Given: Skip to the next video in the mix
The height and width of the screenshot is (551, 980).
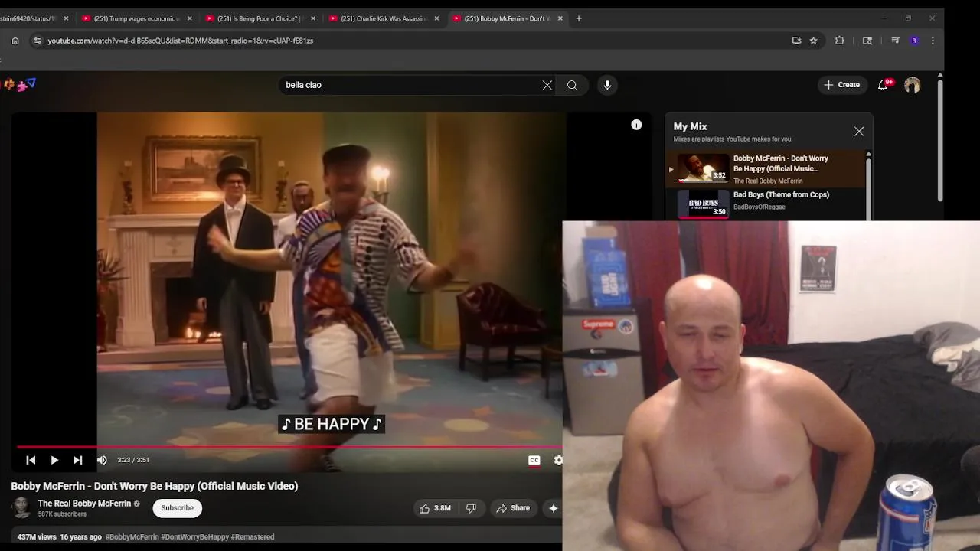Looking at the screenshot, I should click(77, 460).
